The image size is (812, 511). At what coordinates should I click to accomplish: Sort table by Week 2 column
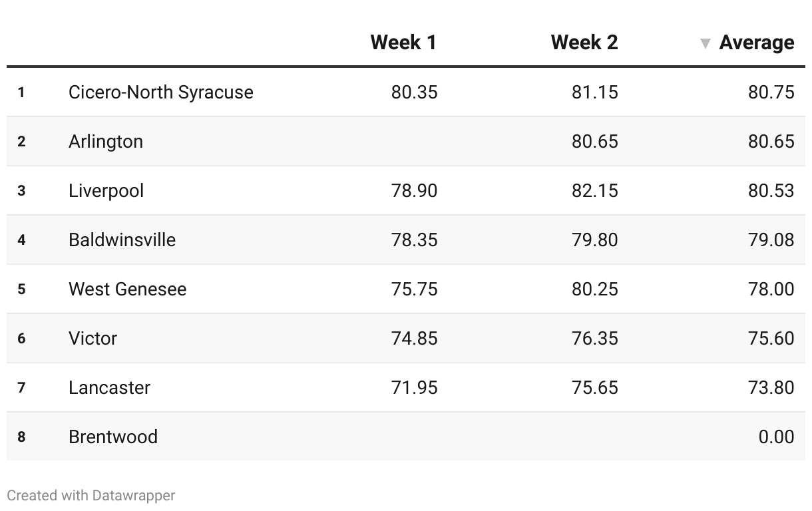tap(584, 43)
